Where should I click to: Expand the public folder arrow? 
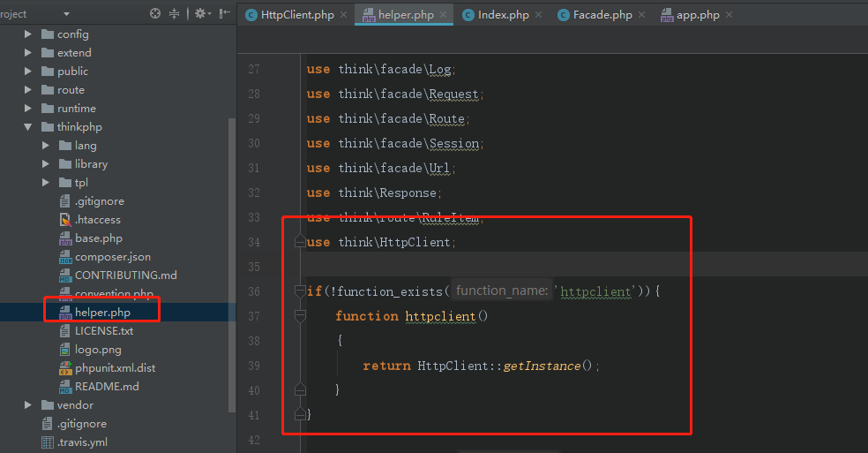[27, 71]
